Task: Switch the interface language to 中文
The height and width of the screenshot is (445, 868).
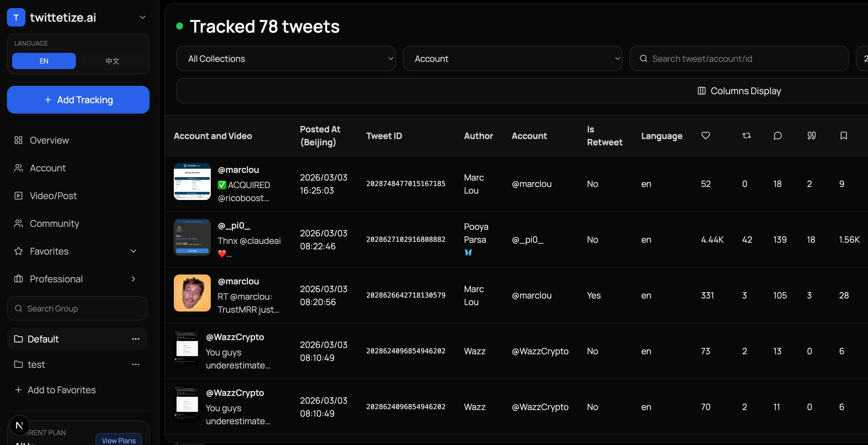Action: pyautogui.click(x=112, y=61)
